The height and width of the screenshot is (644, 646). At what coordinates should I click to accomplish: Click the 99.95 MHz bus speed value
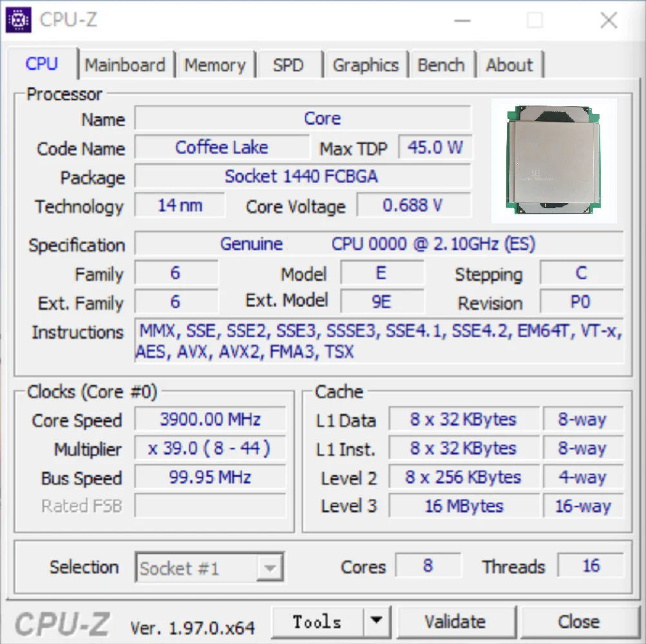pyautogui.click(x=210, y=477)
